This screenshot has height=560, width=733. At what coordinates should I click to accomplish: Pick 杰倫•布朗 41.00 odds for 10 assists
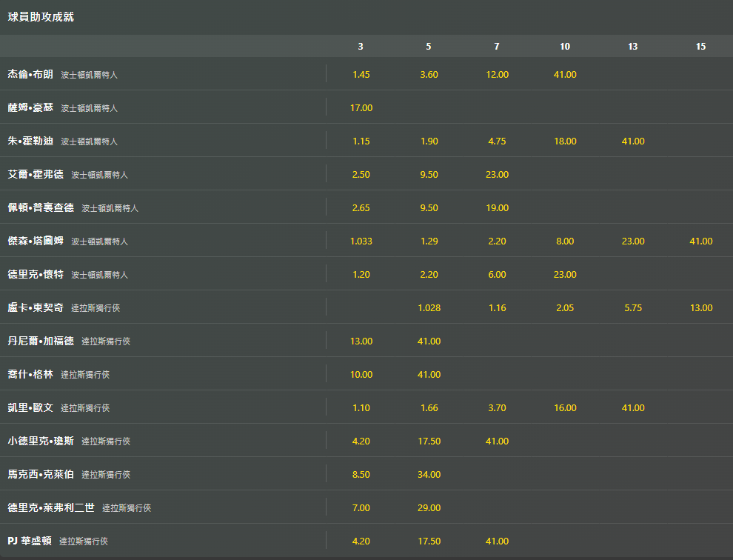click(565, 74)
